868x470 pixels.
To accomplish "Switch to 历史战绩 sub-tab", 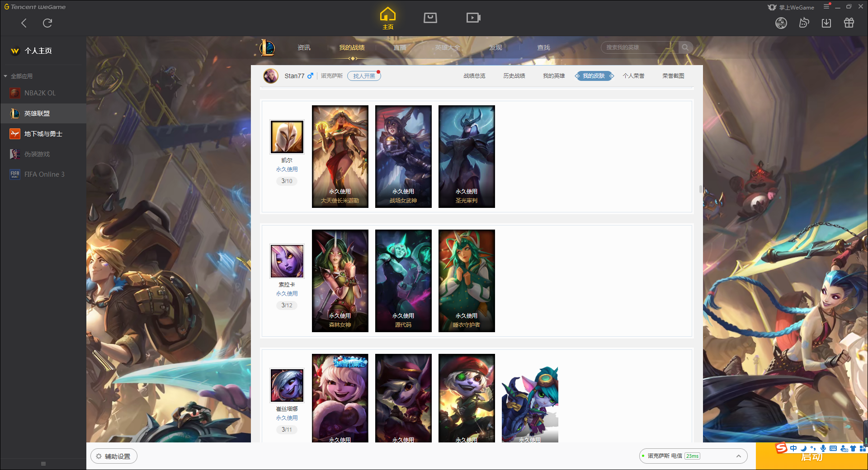I will pyautogui.click(x=514, y=76).
